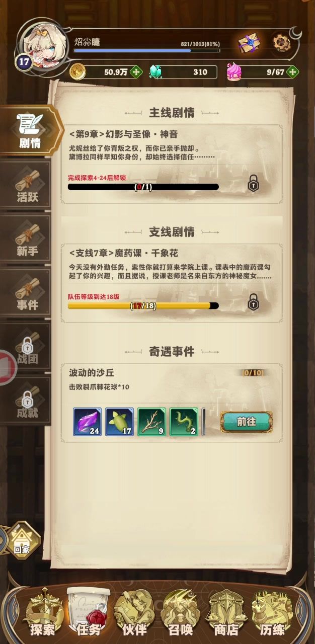Tap the team level 17/18 progress bar
This screenshot has width=315, height=644.
(x=143, y=305)
